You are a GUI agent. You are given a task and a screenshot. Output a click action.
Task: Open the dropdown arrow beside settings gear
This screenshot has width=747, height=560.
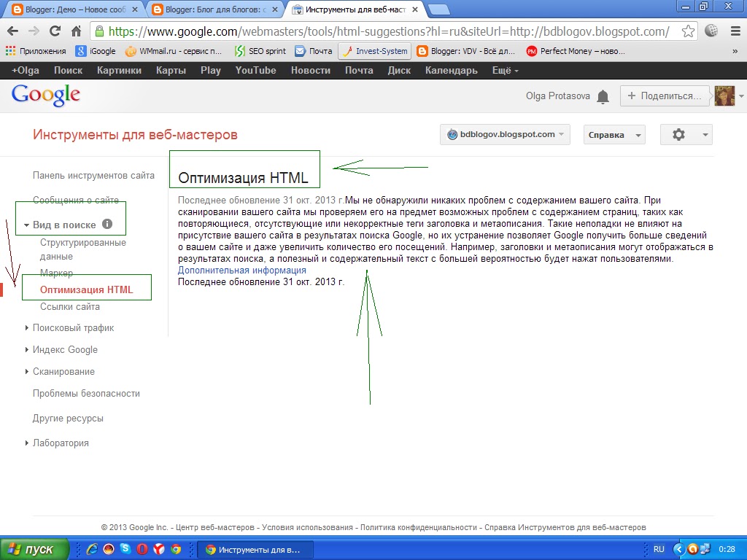tap(705, 135)
